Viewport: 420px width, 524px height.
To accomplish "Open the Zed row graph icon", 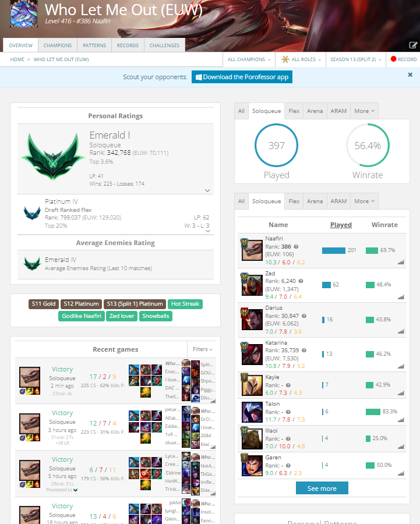I will click(x=401, y=297).
